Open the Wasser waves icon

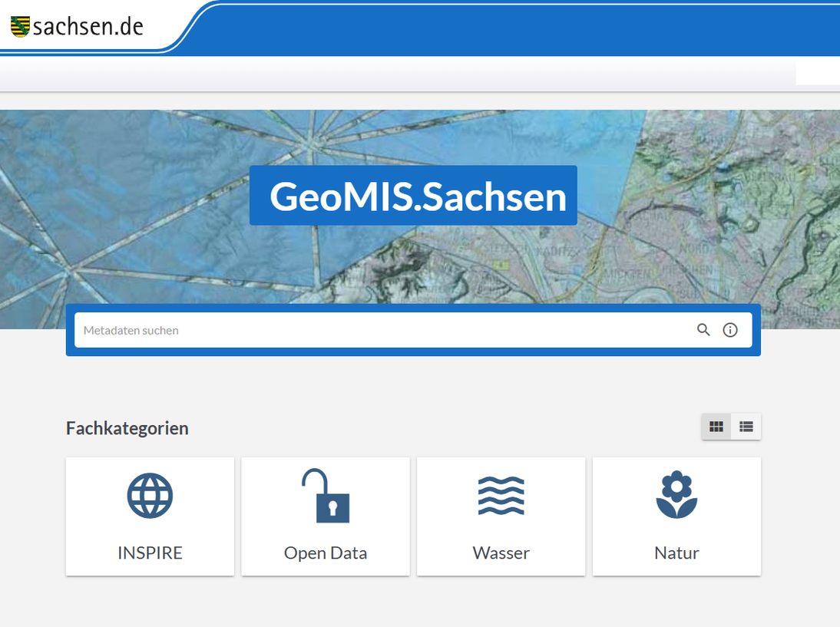click(501, 495)
